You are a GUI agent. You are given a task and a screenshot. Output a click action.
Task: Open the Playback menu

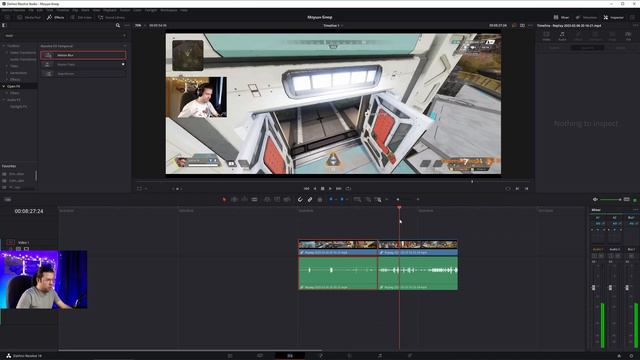109,10
